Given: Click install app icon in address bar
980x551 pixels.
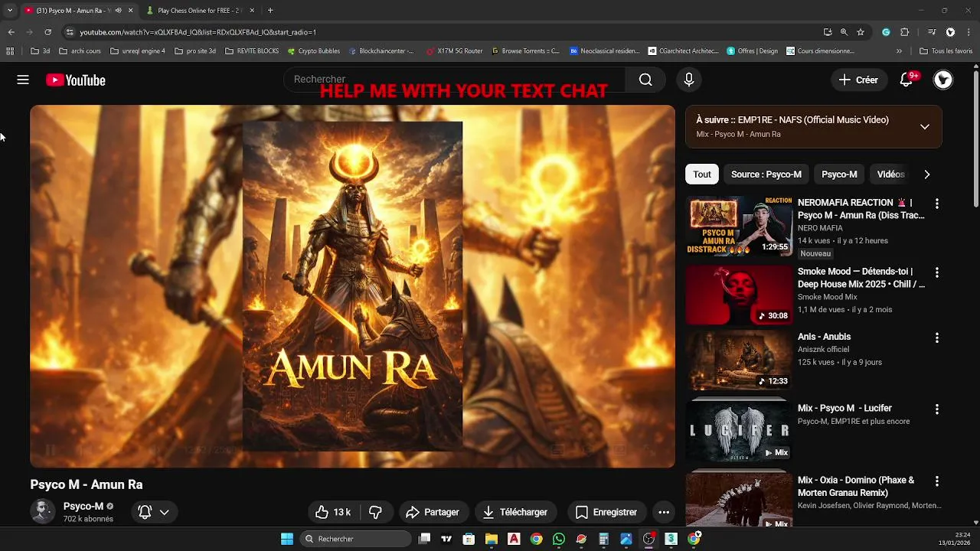Looking at the screenshot, I should 828,32.
